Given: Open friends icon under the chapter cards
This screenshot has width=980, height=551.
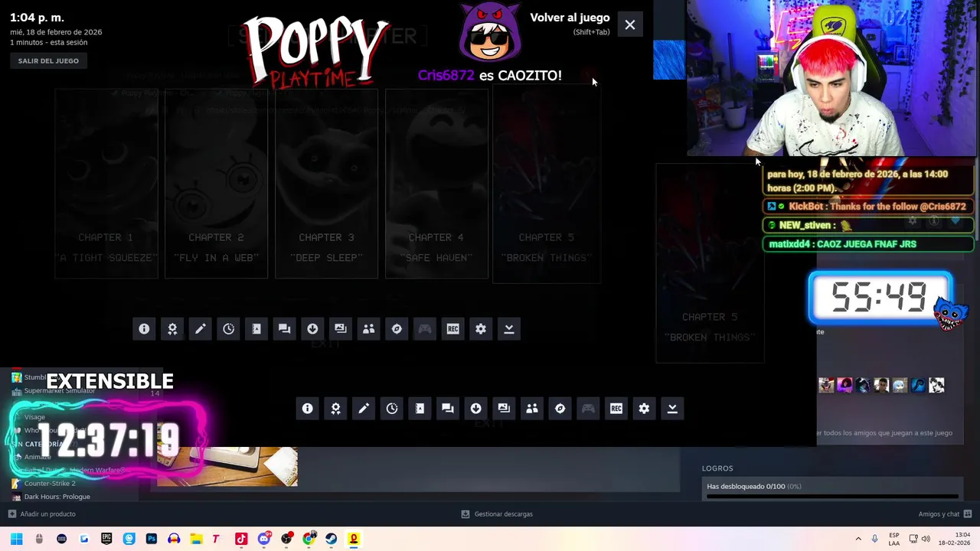Looking at the screenshot, I should pos(368,329).
